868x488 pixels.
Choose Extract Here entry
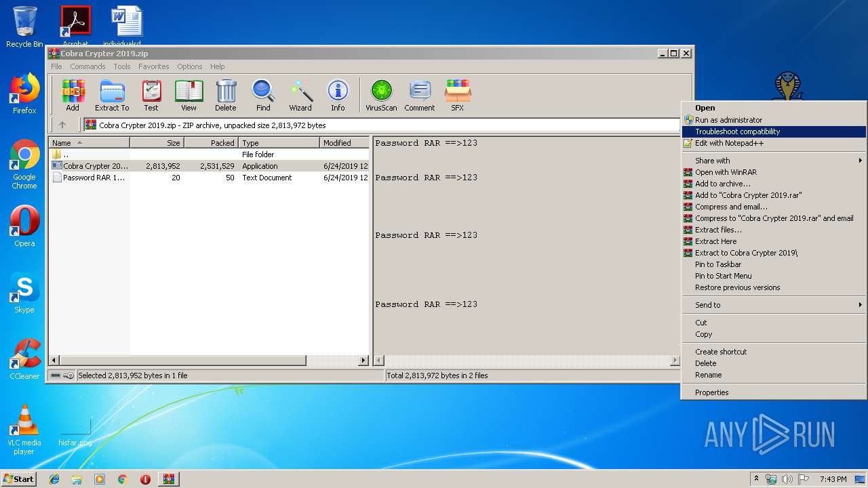pyautogui.click(x=774, y=241)
